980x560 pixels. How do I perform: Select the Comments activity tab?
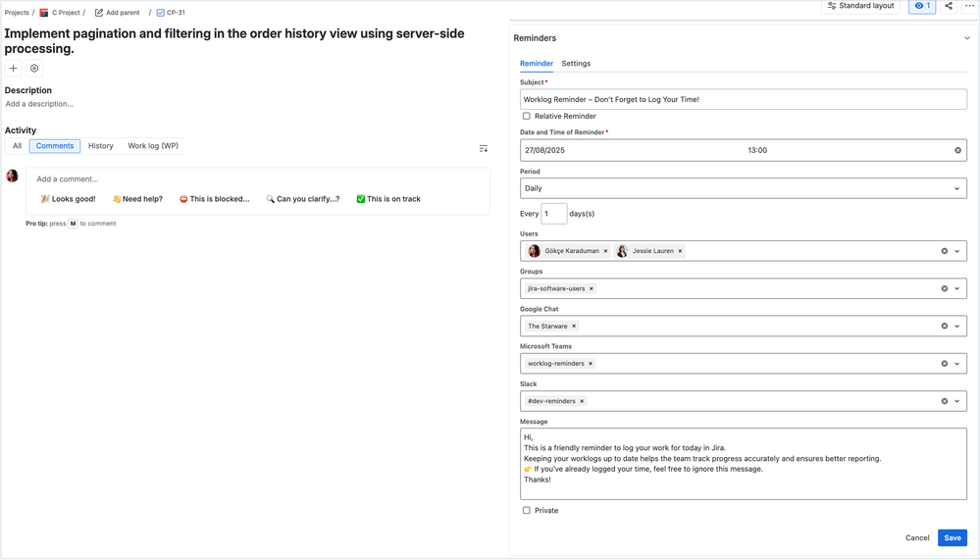click(x=55, y=145)
